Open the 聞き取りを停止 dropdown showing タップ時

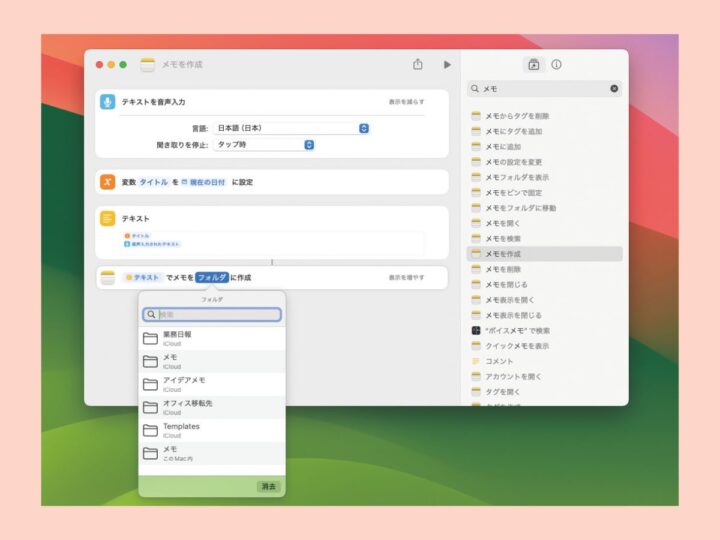tap(264, 145)
